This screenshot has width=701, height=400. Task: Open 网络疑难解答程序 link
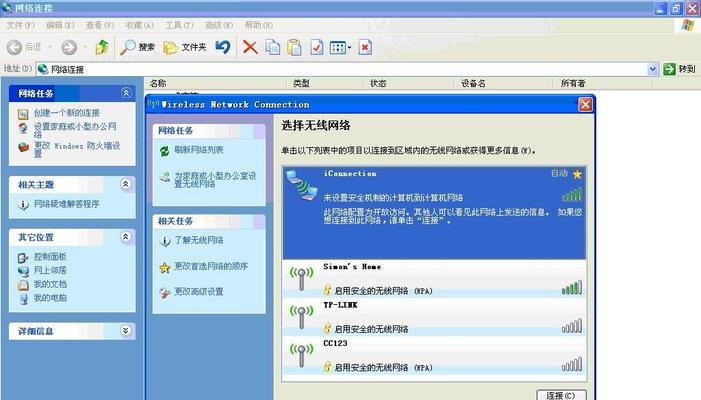coord(67,204)
